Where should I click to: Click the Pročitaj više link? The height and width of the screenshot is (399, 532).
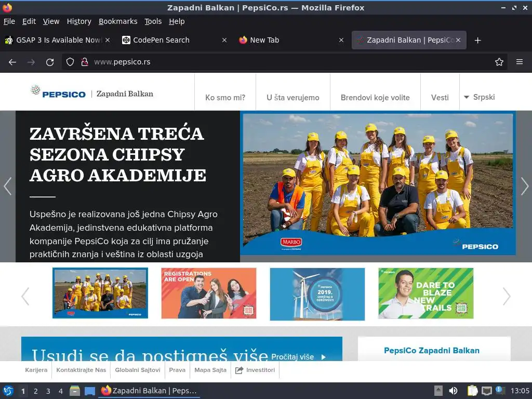(298, 356)
